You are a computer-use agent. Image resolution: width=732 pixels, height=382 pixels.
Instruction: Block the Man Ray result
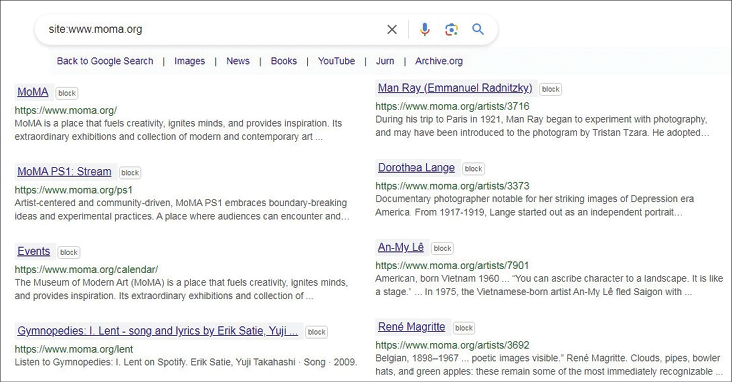click(550, 89)
